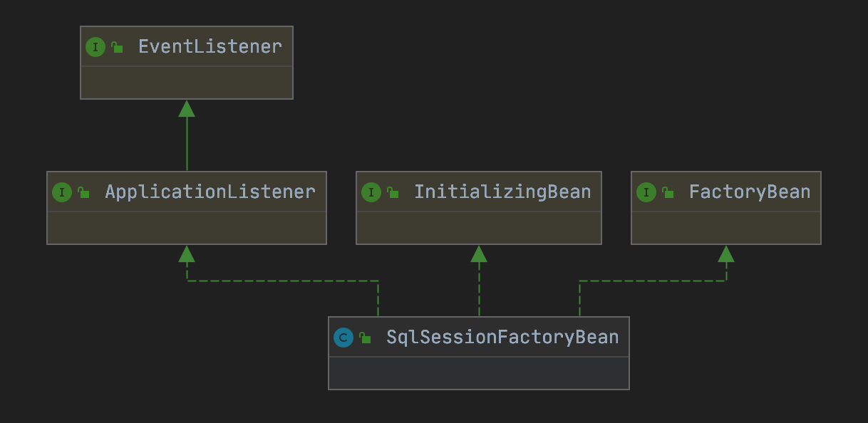Click the interface icon beside ApplicationListener
The height and width of the screenshot is (423, 868).
click(x=62, y=192)
